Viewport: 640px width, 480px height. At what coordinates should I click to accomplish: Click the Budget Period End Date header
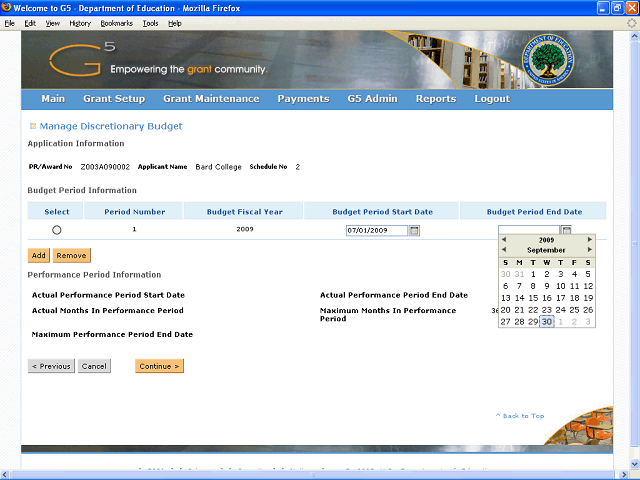[x=534, y=212]
